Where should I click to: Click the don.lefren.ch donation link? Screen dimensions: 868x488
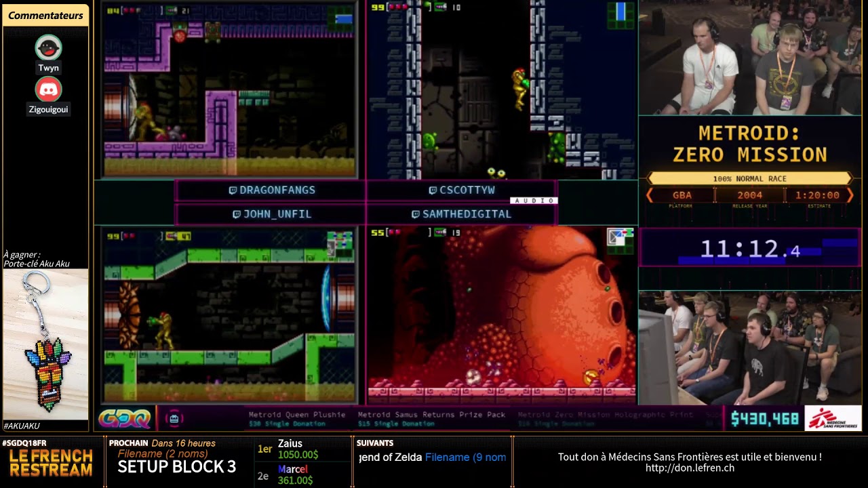click(x=690, y=468)
